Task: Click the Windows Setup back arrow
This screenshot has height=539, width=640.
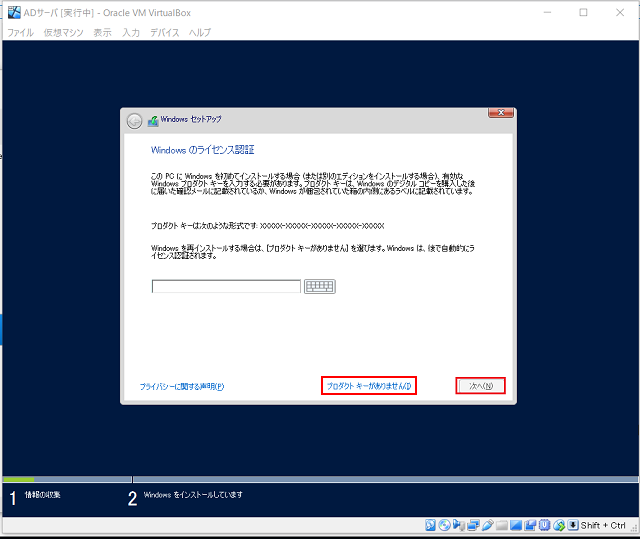Action: tap(134, 121)
